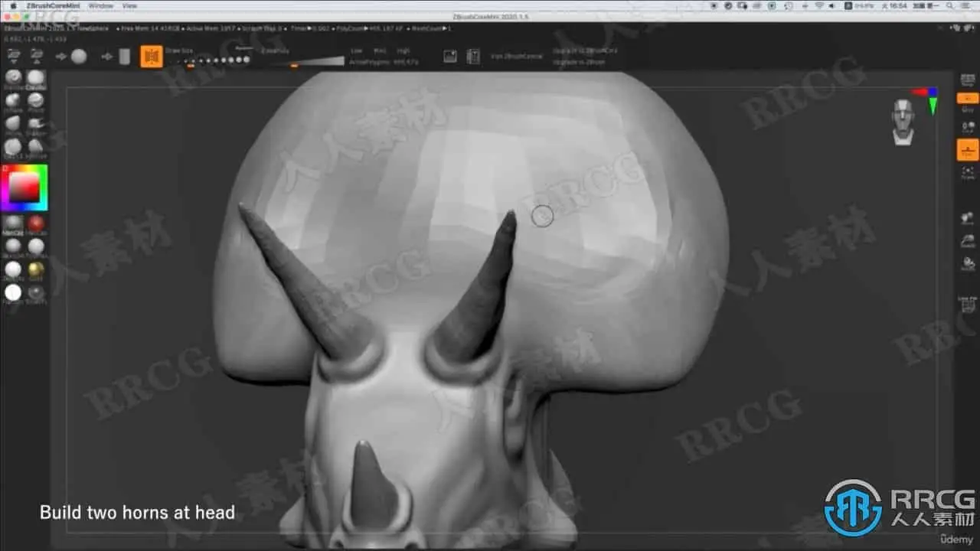
Task: Toggle the orange Floor button
Action: (968, 150)
